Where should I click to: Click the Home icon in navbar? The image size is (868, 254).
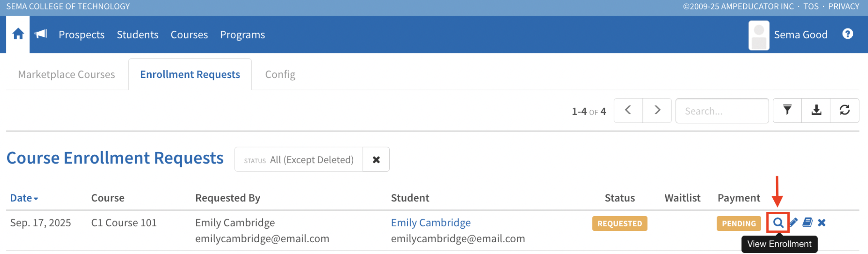[x=18, y=34]
